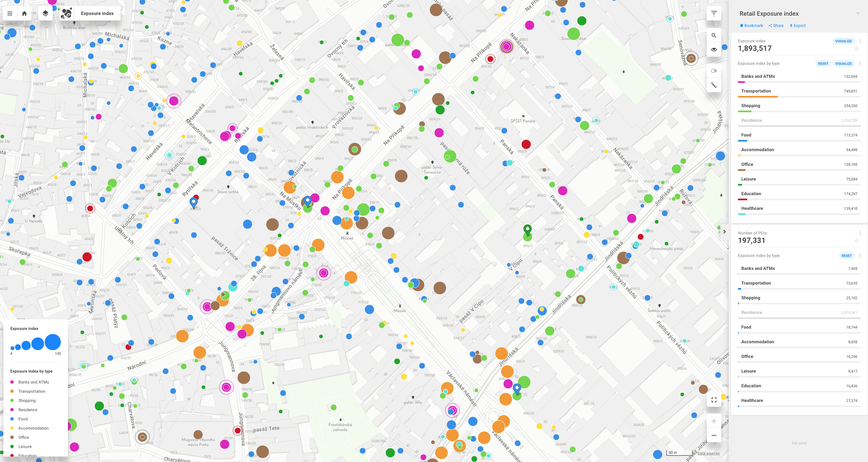868x462 pixels.
Task: Open the hamburger main menu
Action: (x=10, y=14)
